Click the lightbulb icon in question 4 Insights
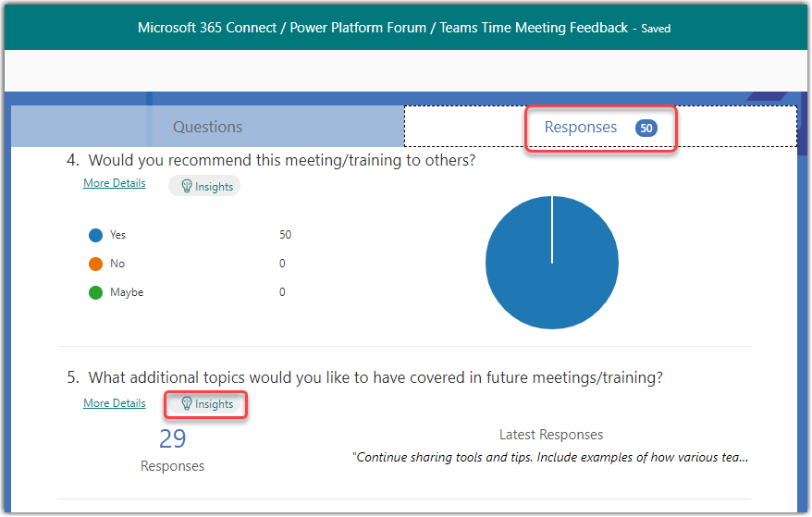Viewport: 812px width, 517px height. coord(187,186)
